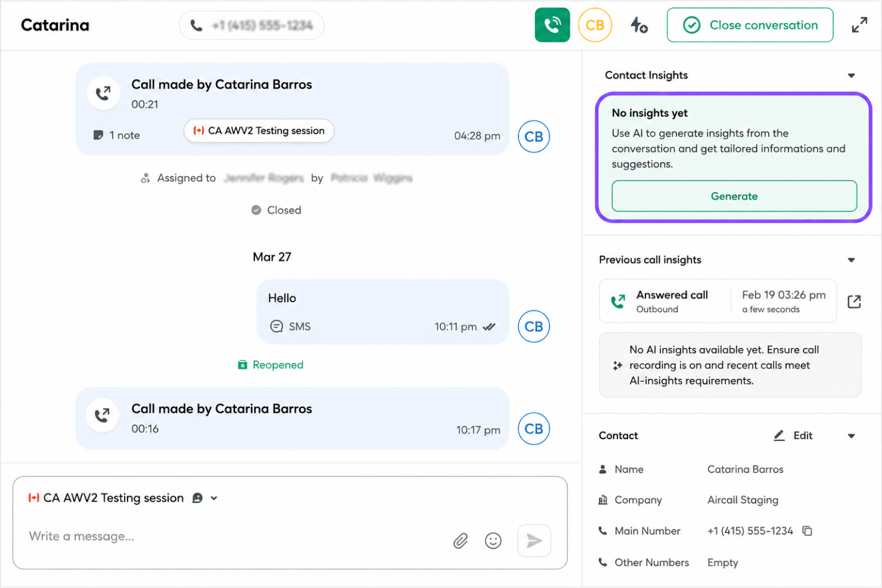Screen dimensions: 882x588
Task: Click CB avatar beside the 10:17 pm call
Action: [x=533, y=429]
